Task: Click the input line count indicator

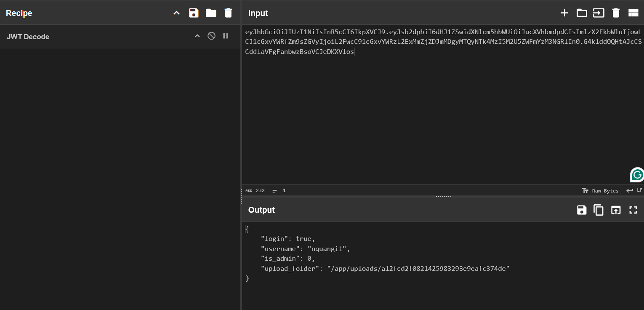Action: [x=279, y=190]
